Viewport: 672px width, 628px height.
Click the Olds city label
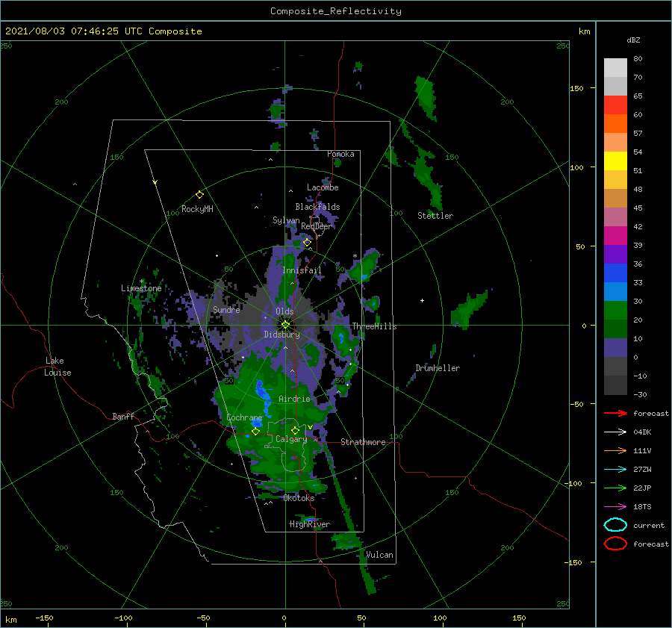click(x=284, y=311)
